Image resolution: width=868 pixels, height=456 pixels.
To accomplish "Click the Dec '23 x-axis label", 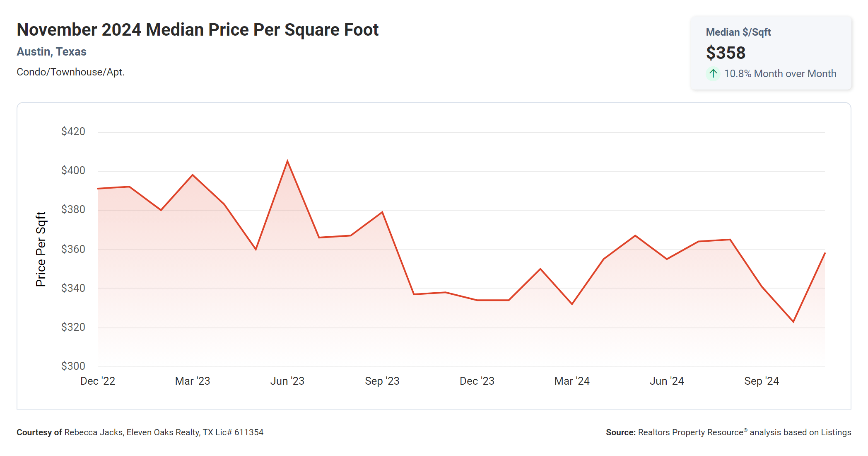I will pos(477,381).
